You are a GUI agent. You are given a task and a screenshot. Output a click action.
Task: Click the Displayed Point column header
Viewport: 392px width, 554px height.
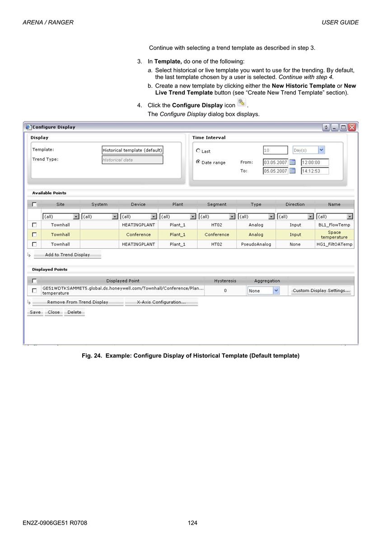123,281
